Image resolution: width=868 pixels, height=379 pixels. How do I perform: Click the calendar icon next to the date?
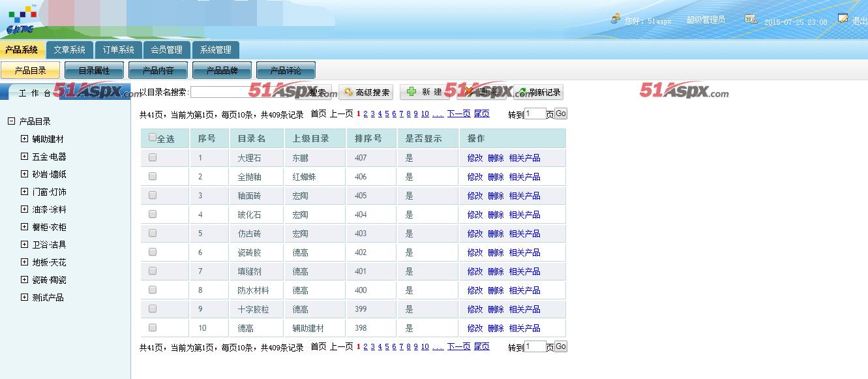[x=751, y=19]
